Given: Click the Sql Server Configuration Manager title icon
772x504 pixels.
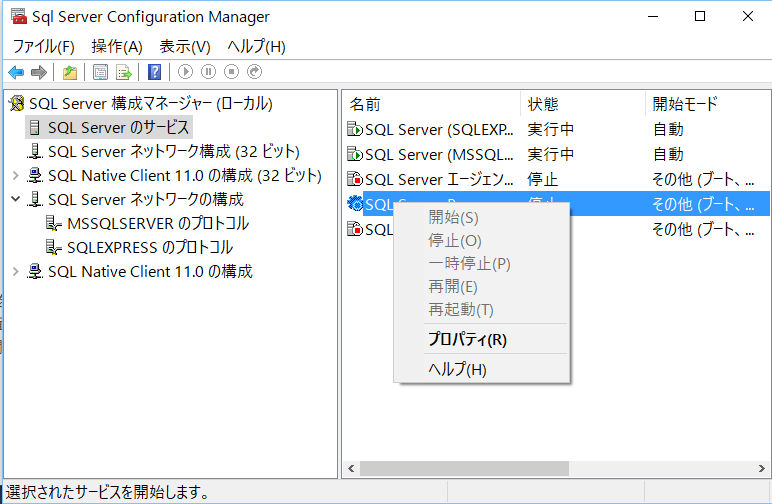Looking at the screenshot, I should click(x=19, y=16).
